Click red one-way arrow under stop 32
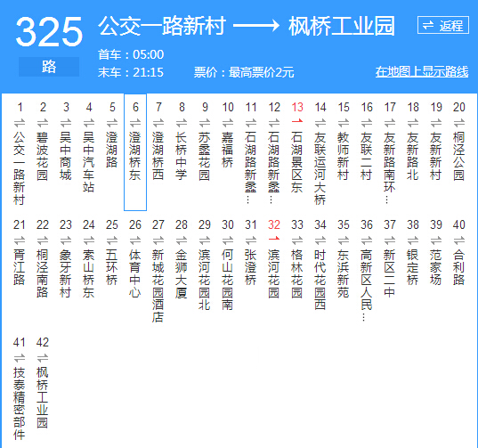Image resolution: width=478 pixels, height=448 pixels. 274,239
